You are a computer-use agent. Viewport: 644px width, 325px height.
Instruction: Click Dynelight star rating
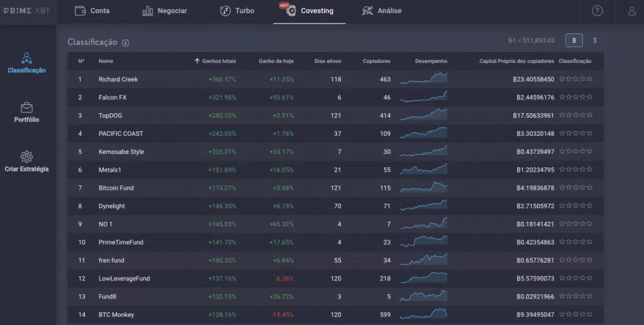[x=576, y=206]
